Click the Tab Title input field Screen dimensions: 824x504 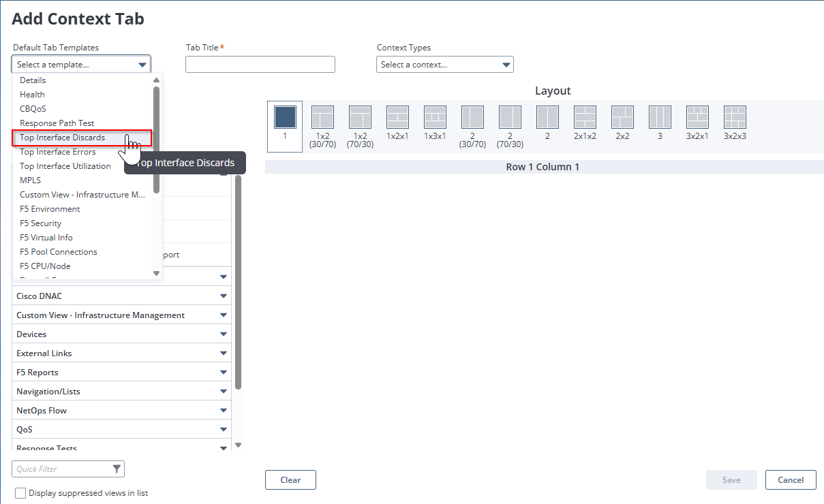point(260,65)
